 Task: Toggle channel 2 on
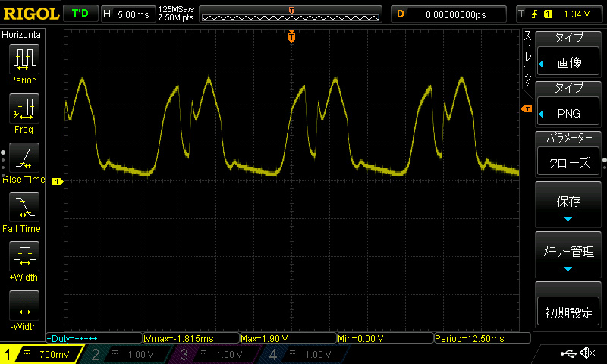coord(125,354)
